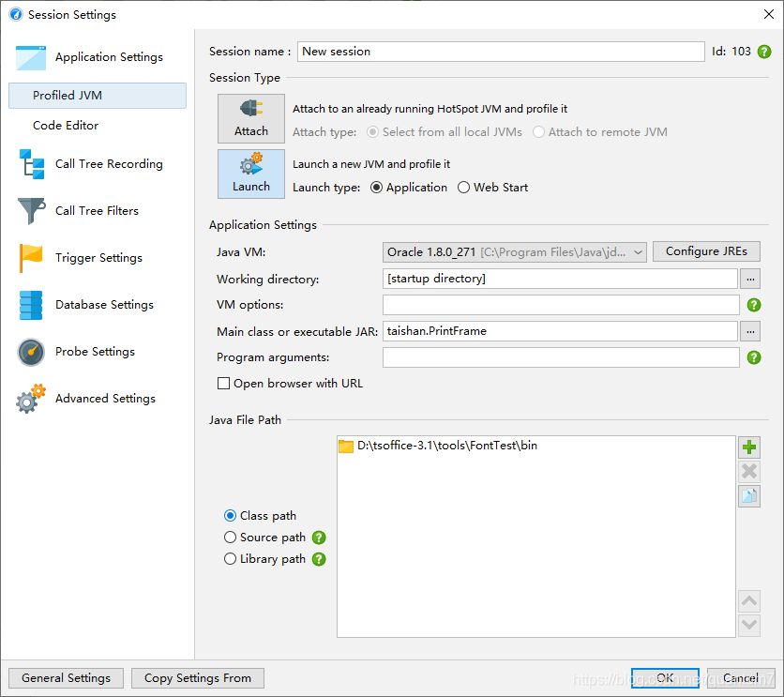Select the Source path radio option
The image size is (784, 697).
(265, 538)
